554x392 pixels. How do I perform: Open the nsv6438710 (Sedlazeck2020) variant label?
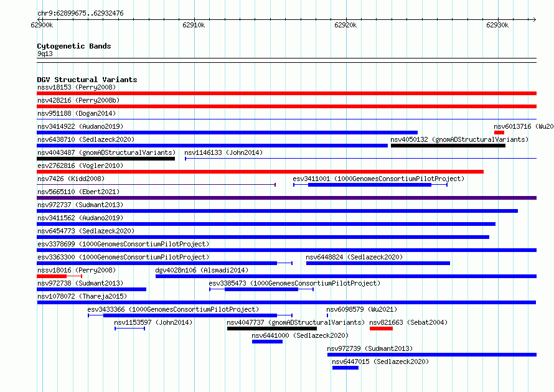click(x=86, y=139)
